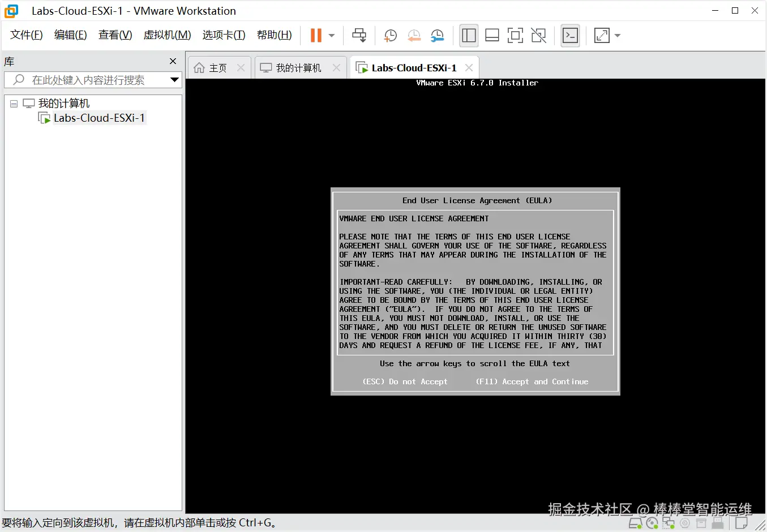Enter full screen mode icon
Viewport: 767px width, 532px height.
pos(515,36)
